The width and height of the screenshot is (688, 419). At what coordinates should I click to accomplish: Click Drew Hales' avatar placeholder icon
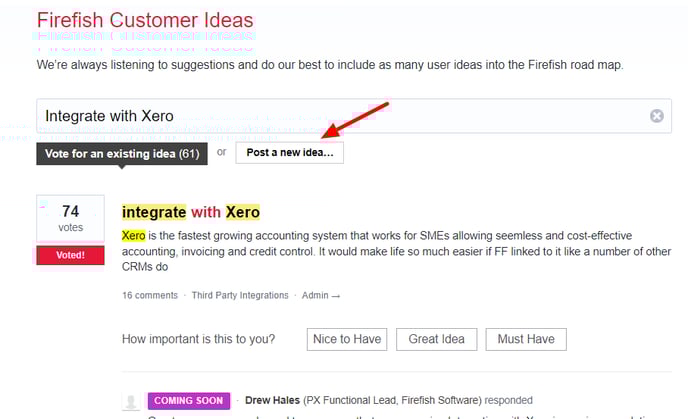pyautogui.click(x=131, y=401)
